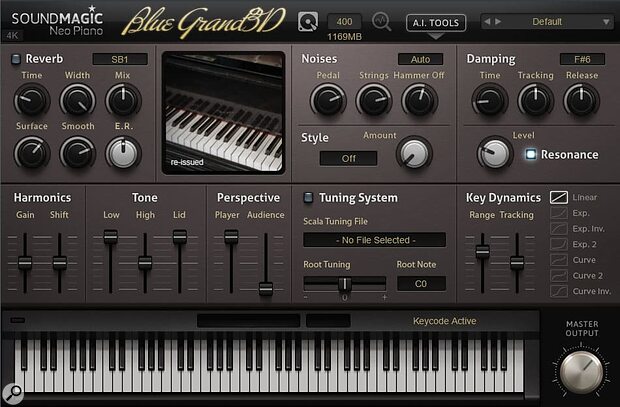Click the Hammer Off noise knob
This screenshot has width=620, height=407.
(x=419, y=100)
